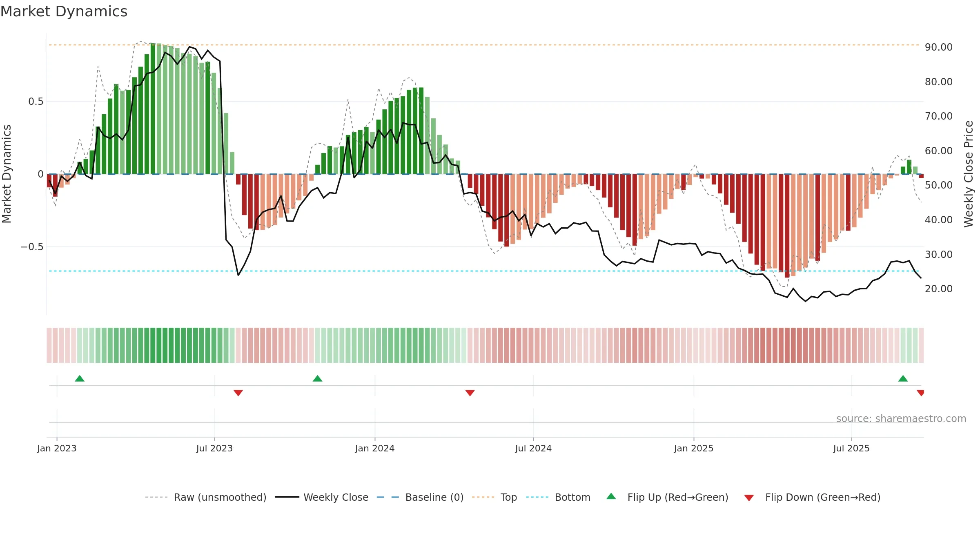Click the Jan 2023 axis label
The height and width of the screenshot is (551, 980).
pyautogui.click(x=57, y=448)
